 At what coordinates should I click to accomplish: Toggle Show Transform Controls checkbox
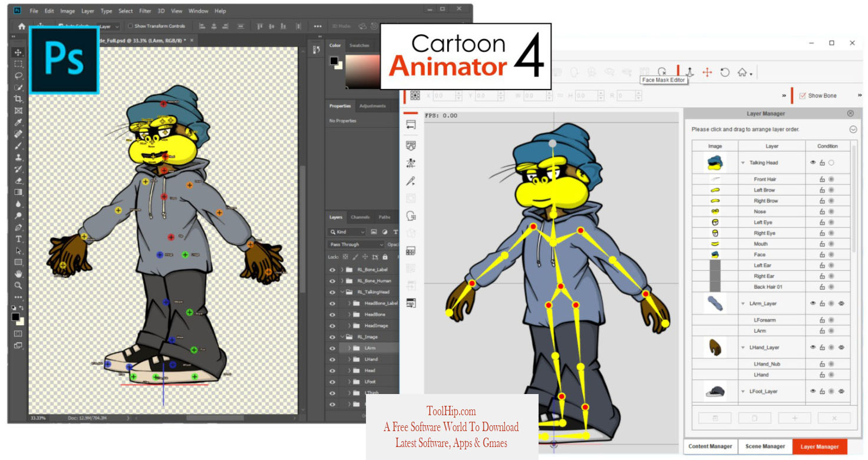[x=131, y=27]
